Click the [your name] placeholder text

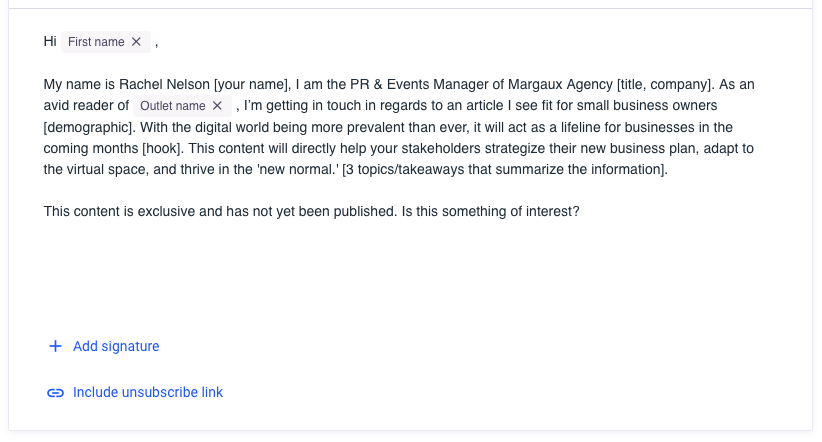coord(251,84)
